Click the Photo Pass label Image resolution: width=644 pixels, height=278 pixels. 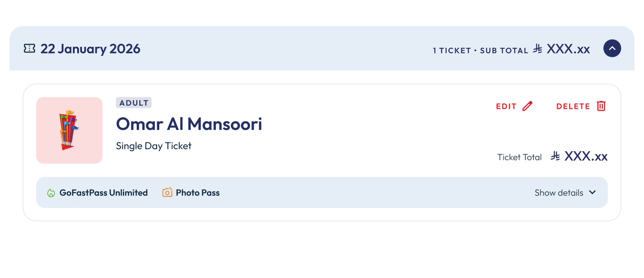tap(197, 193)
